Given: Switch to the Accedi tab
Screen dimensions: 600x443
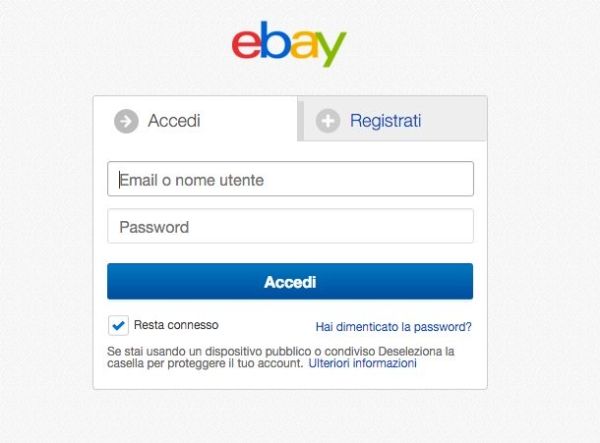Looking at the screenshot, I should pyautogui.click(x=195, y=119).
